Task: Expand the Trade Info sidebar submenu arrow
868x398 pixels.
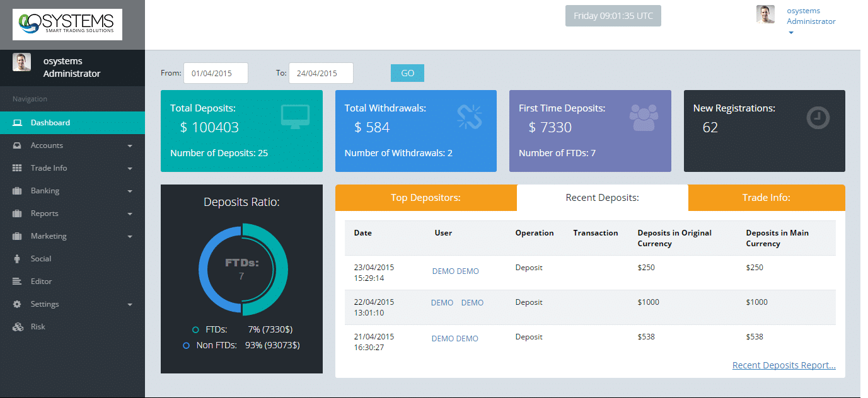Action: coord(130,169)
